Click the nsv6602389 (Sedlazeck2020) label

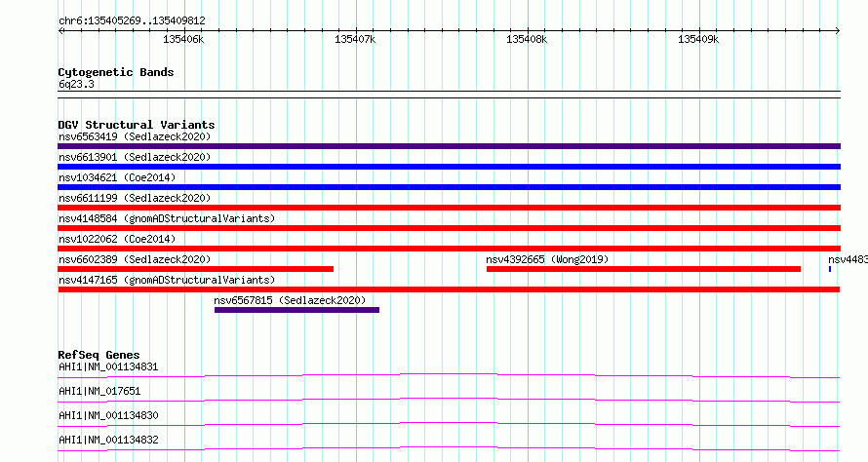(135, 259)
